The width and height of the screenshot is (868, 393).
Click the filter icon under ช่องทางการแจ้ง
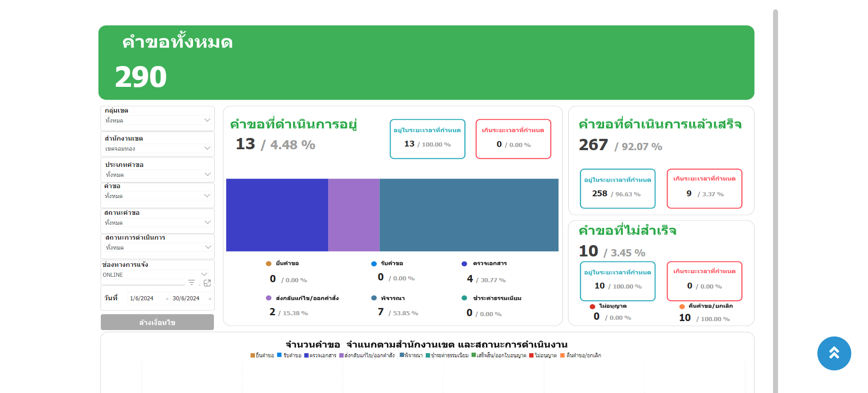(191, 283)
